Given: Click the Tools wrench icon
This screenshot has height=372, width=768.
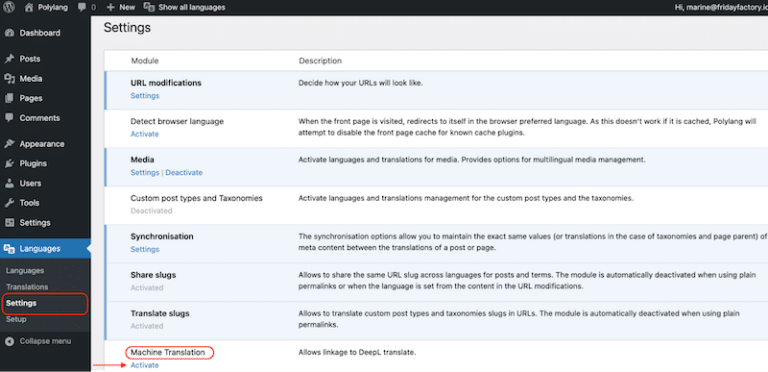Looking at the screenshot, I should 9,203.
